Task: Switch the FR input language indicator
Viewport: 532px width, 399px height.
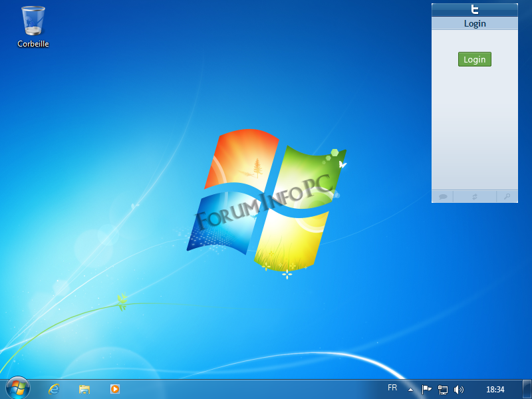Action: [392, 388]
